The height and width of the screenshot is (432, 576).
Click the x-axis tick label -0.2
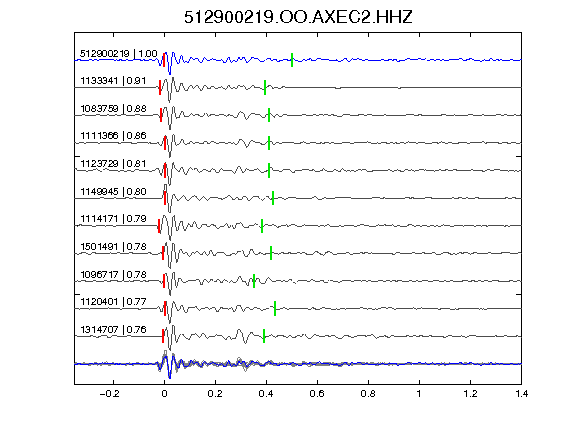pyautogui.click(x=109, y=394)
